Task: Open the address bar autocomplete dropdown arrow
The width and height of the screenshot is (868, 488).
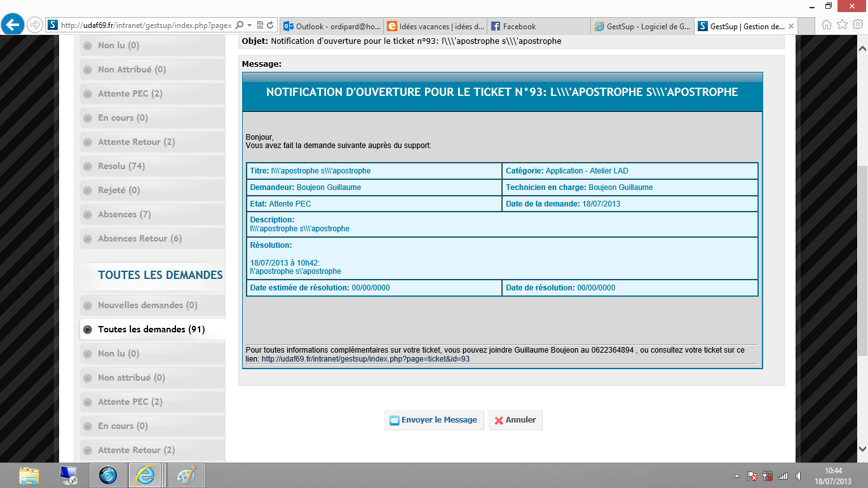Action: [250, 25]
